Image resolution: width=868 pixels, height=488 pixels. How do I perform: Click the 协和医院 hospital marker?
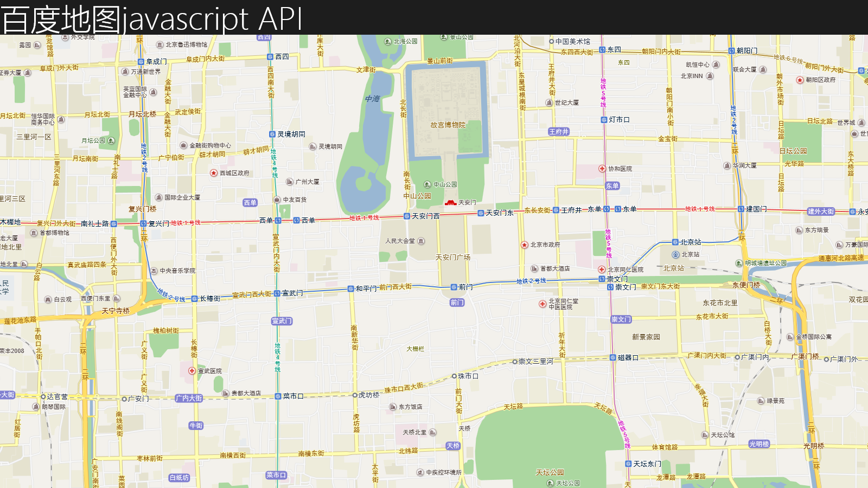602,169
